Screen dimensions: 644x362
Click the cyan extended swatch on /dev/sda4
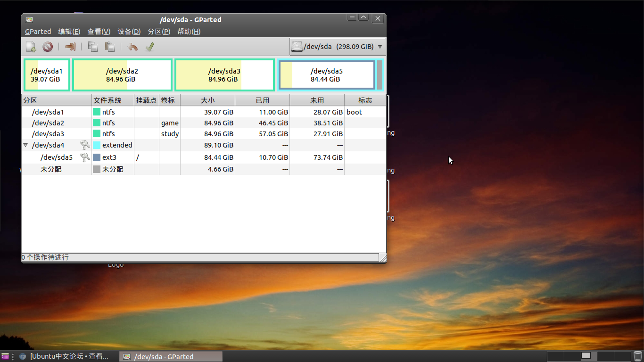(97, 145)
